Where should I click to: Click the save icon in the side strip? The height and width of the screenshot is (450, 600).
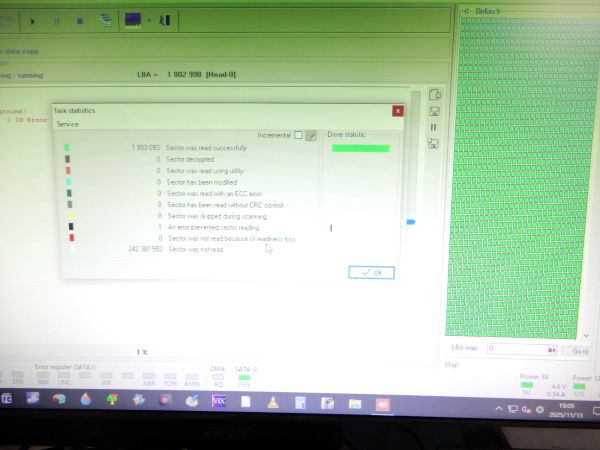(x=434, y=110)
